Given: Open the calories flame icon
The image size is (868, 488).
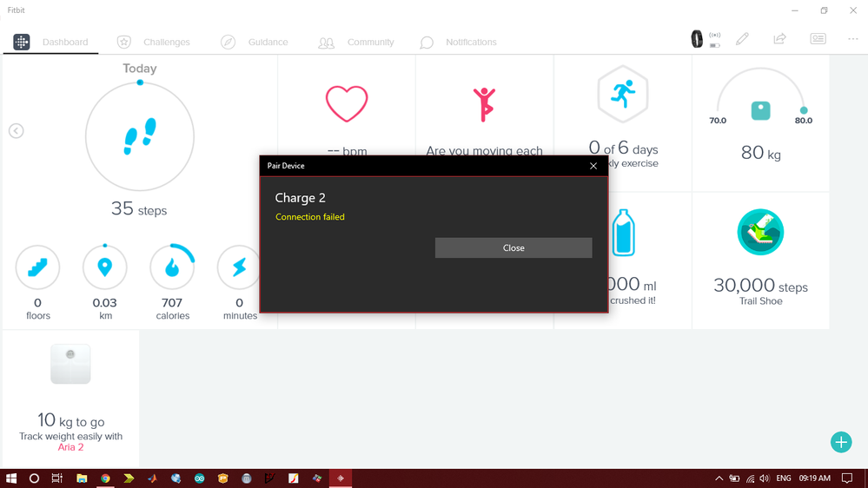Looking at the screenshot, I should click(x=172, y=267).
